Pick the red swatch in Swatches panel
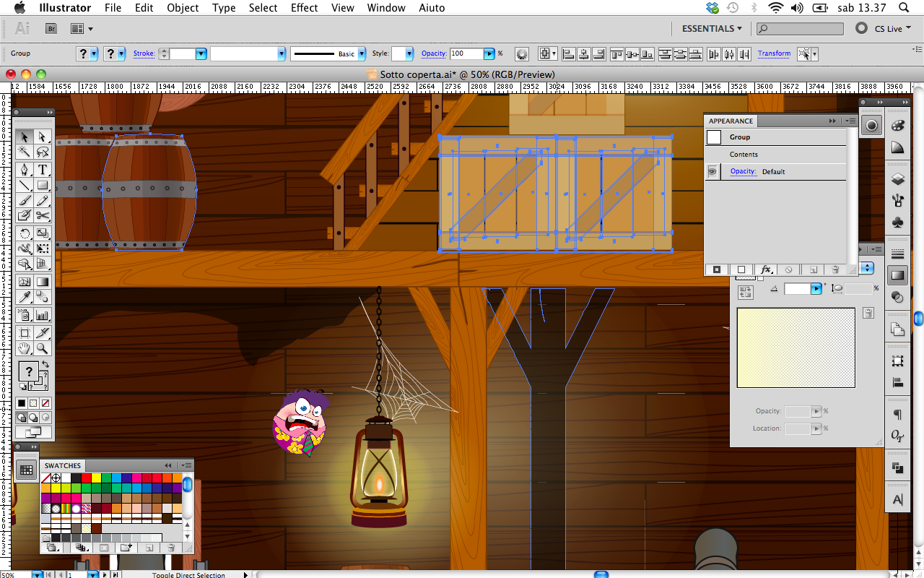Screen dimensions: 924x578 click(86, 478)
